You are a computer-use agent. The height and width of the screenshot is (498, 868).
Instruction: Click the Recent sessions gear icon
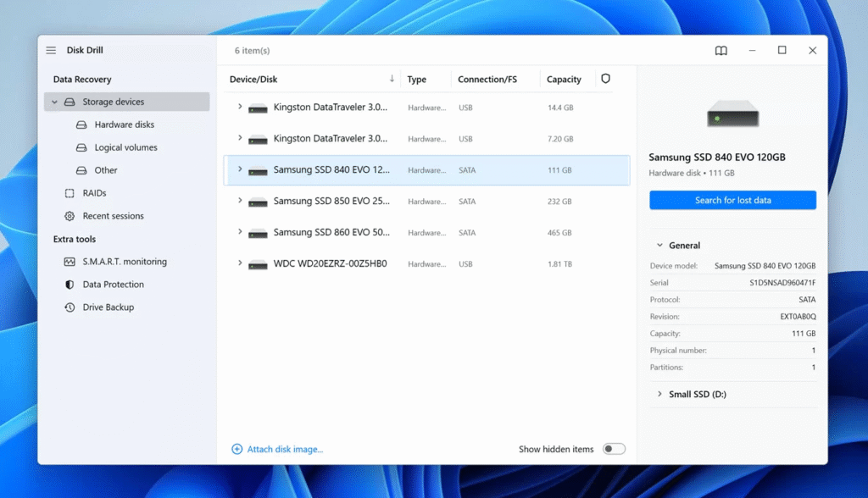tap(70, 216)
